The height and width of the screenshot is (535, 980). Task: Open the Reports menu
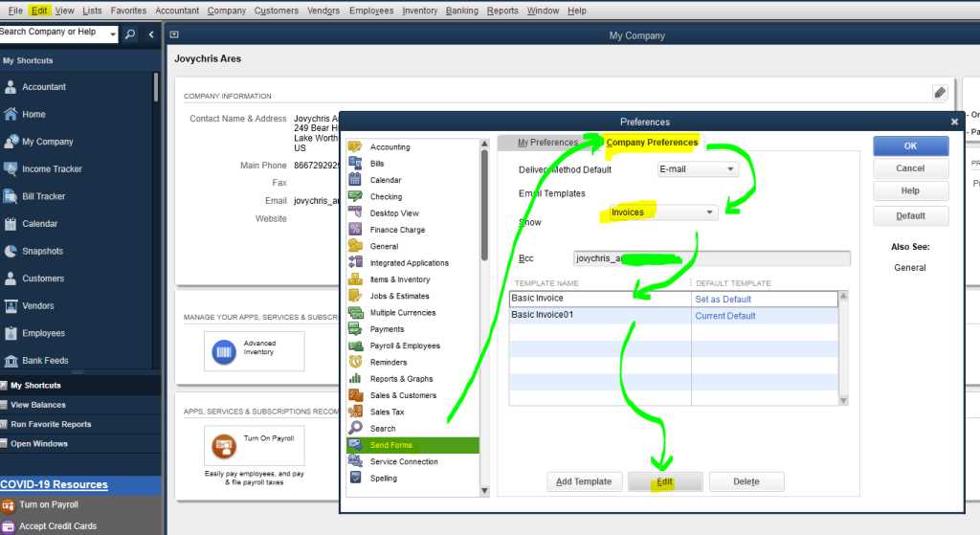click(502, 11)
